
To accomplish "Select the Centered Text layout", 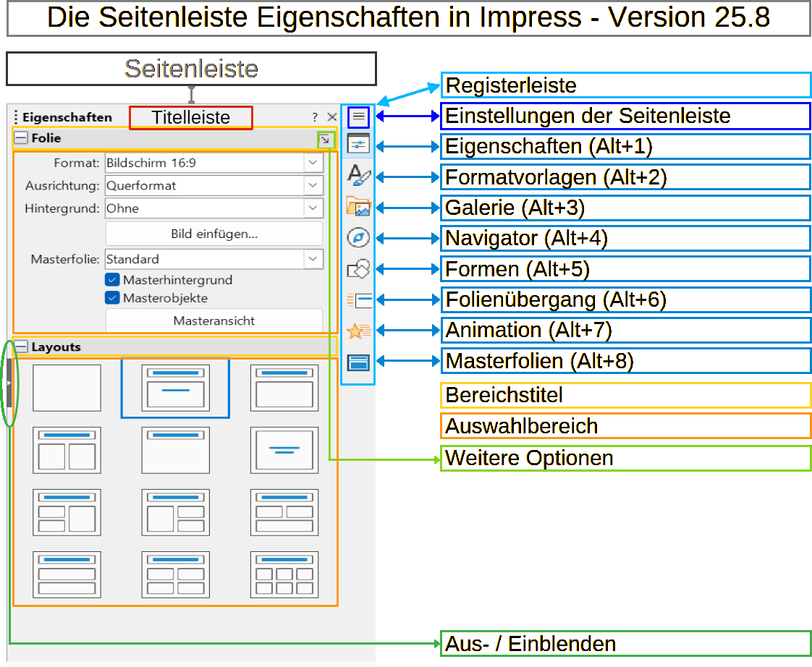I will (284, 450).
